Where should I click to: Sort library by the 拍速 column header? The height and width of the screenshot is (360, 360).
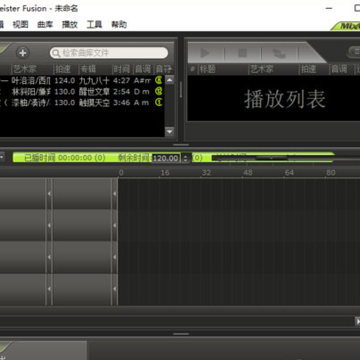click(x=66, y=69)
